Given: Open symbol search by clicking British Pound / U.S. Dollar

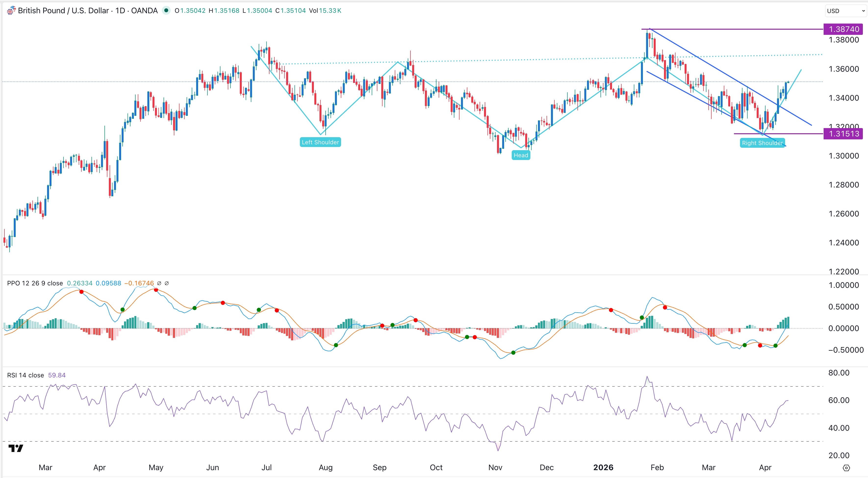Looking at the screenshot, I should point(64,11).
